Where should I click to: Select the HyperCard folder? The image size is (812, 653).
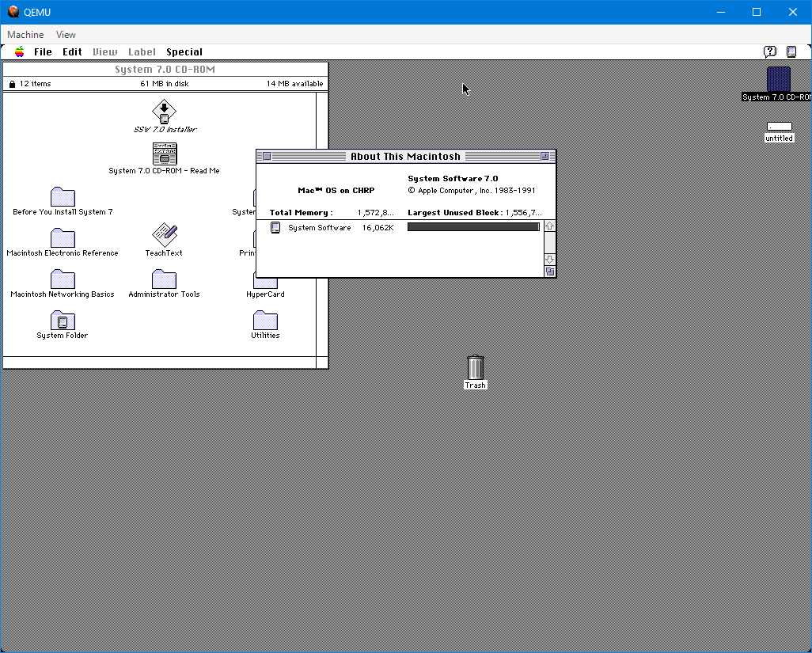point(265,281)
